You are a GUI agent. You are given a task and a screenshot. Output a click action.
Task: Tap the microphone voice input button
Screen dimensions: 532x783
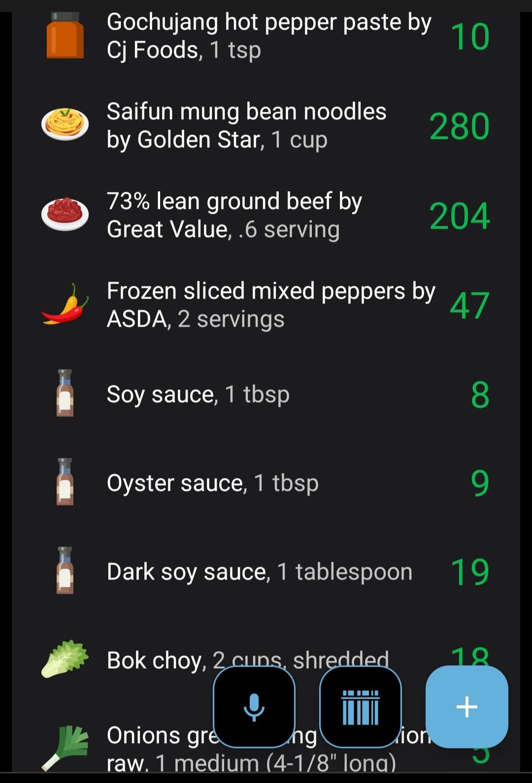(x=254, y=707)
